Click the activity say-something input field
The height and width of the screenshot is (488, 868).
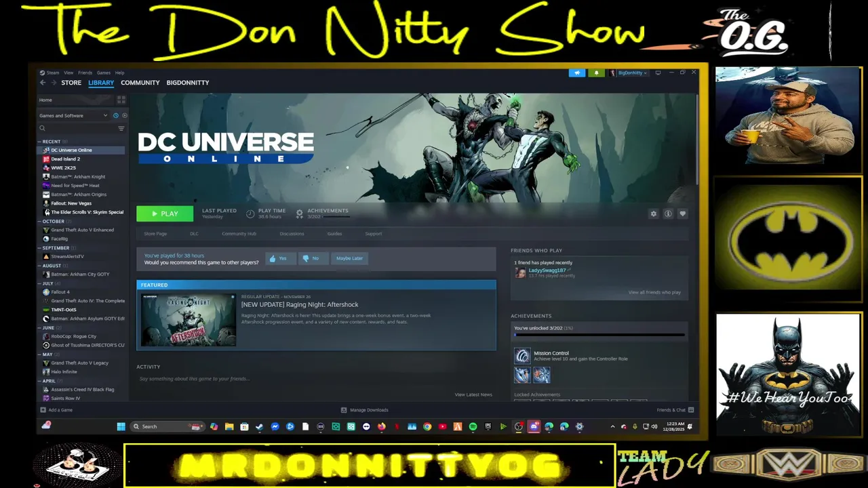[x=315, y=379]
